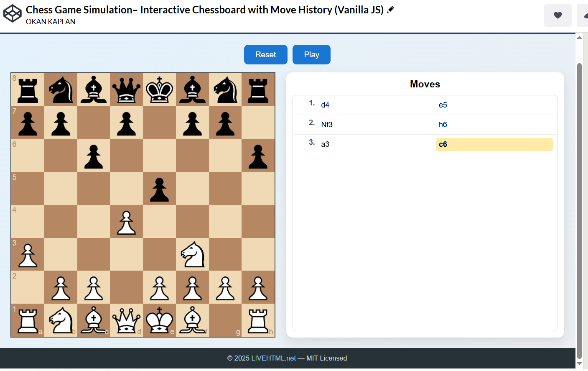Screen dimensions: 588x371
Task: Click the scrollbar down arrow
Action: pyautogui.click(x=579, y=364)
